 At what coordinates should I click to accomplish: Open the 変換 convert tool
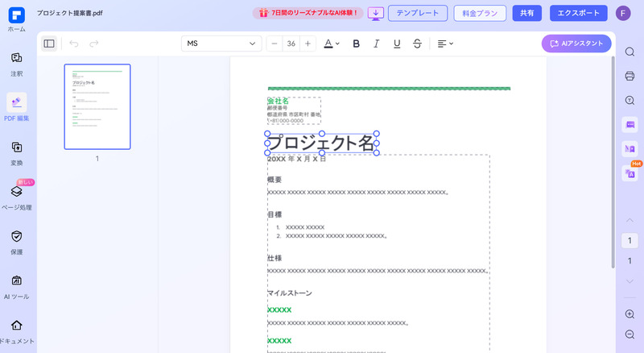point(16,153)
